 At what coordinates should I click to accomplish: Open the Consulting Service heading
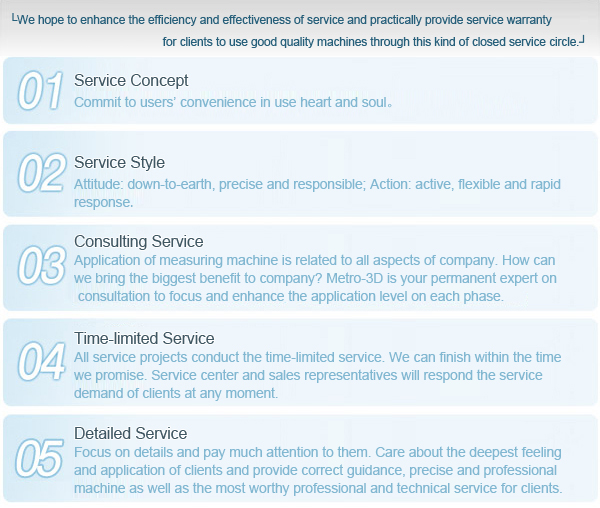tap(139, 241)
